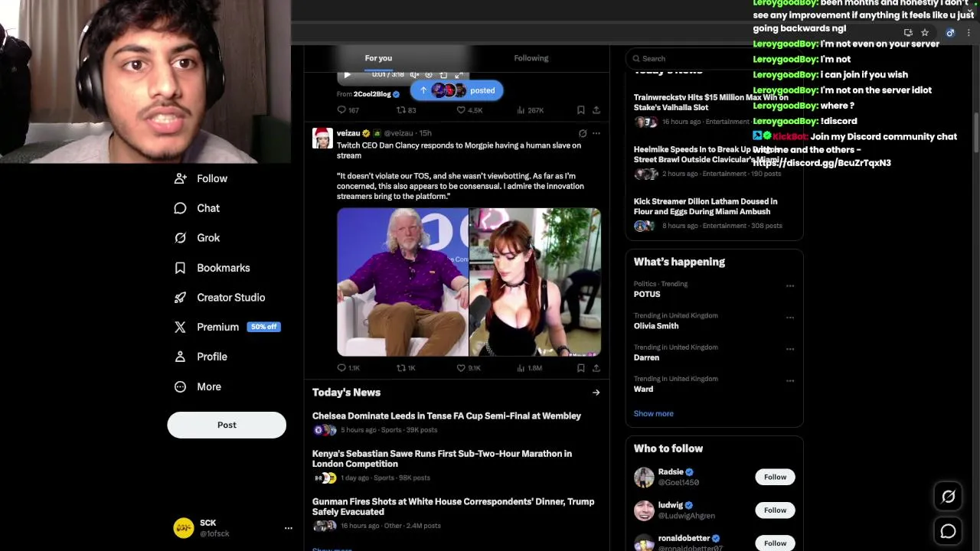Follow ronaldobetter in Who to follow
This screenshot has height=551, width=980.
pyautogui.click(x=775, y=543)
